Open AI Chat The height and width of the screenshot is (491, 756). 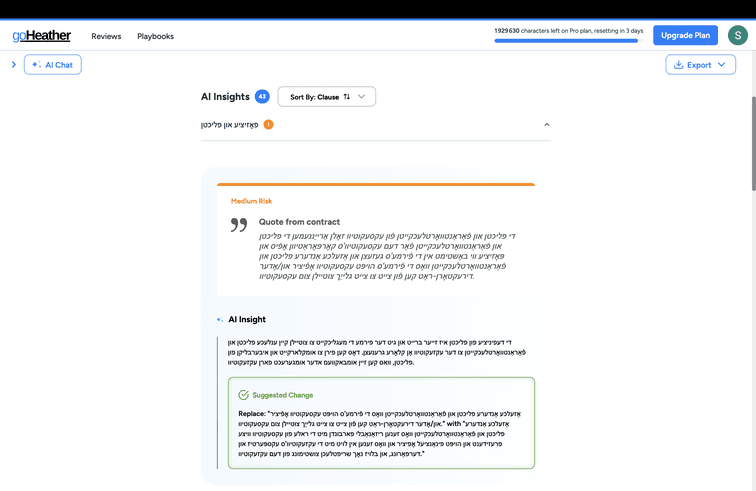(53, 65)
